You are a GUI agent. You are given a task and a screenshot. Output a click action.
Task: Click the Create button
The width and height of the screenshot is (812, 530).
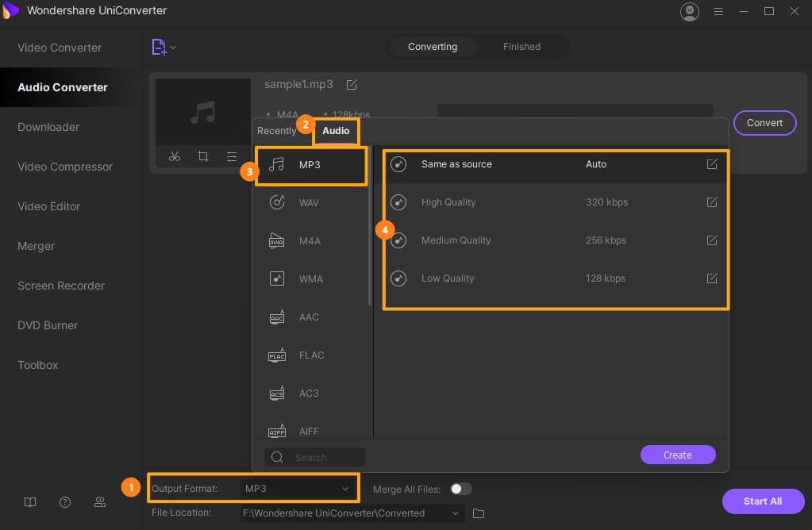coord(677,455)
